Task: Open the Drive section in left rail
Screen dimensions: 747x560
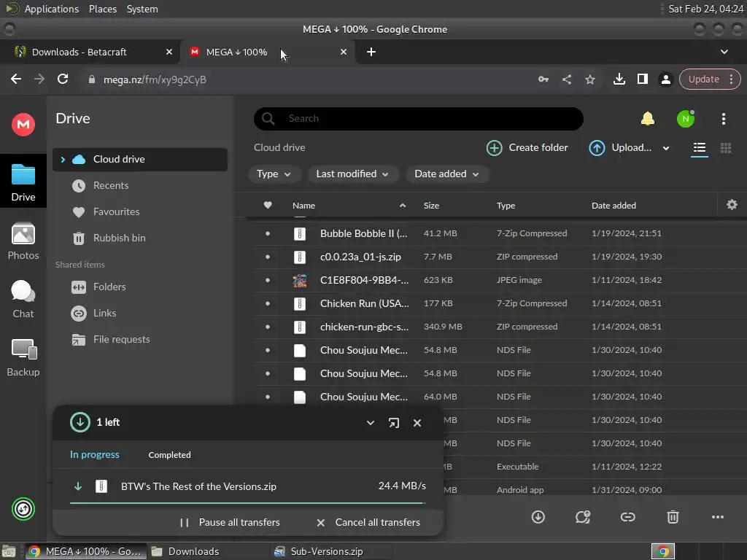Action: (23, 182)
